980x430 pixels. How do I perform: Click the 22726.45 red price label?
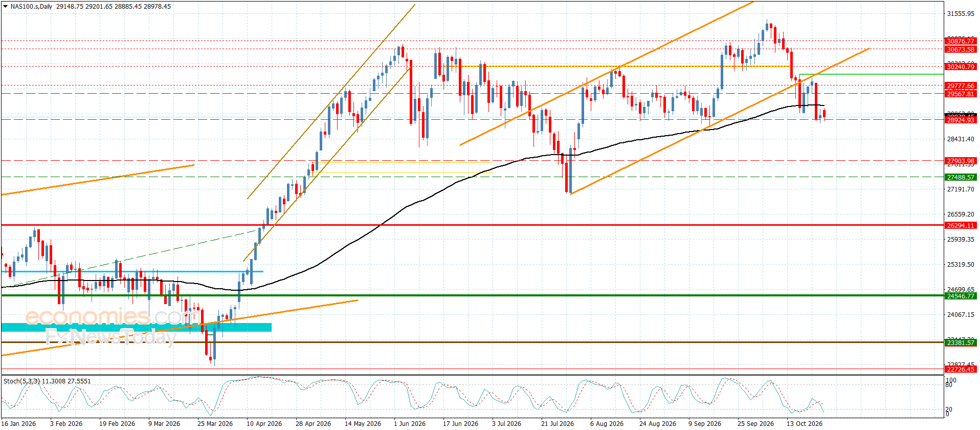[x=961, y=370]
